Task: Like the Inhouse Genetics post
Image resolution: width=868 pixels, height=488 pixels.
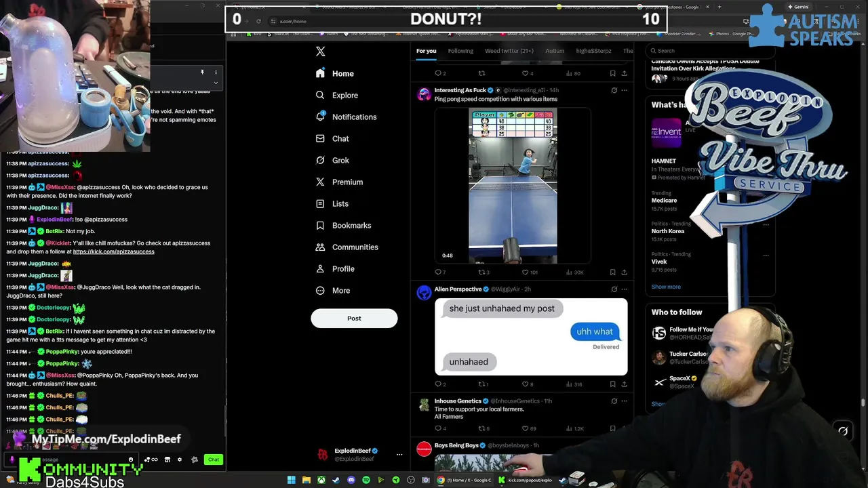Action: 529,428
